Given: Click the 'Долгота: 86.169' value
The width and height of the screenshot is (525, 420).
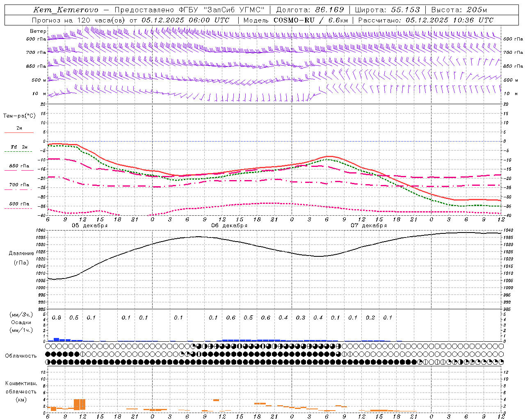Looking at the screenshot, I should tap(310, 10).
